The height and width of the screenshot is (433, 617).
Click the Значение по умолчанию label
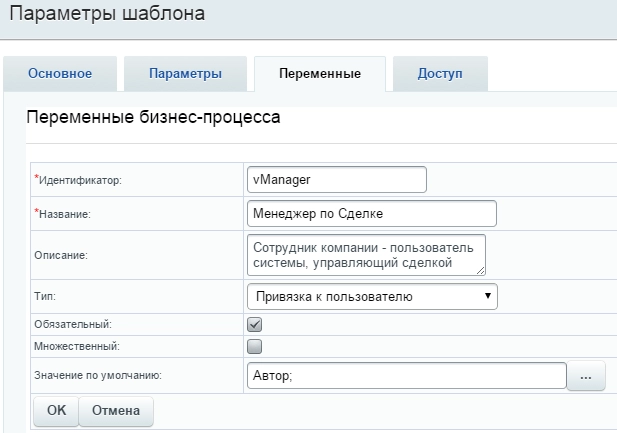pyautogui.click(x=98, y=376)
